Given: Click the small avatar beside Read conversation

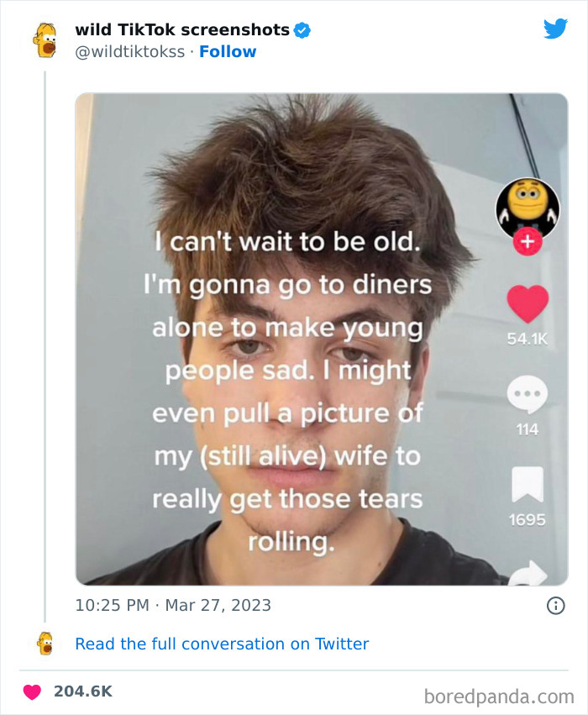Looking at the screenshot, I should 45,644.
